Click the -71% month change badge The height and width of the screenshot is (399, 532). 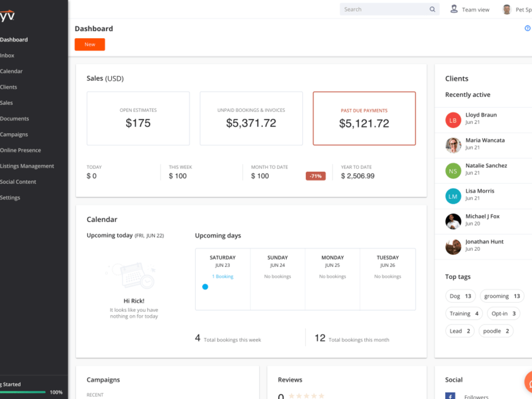coord(315,176)
